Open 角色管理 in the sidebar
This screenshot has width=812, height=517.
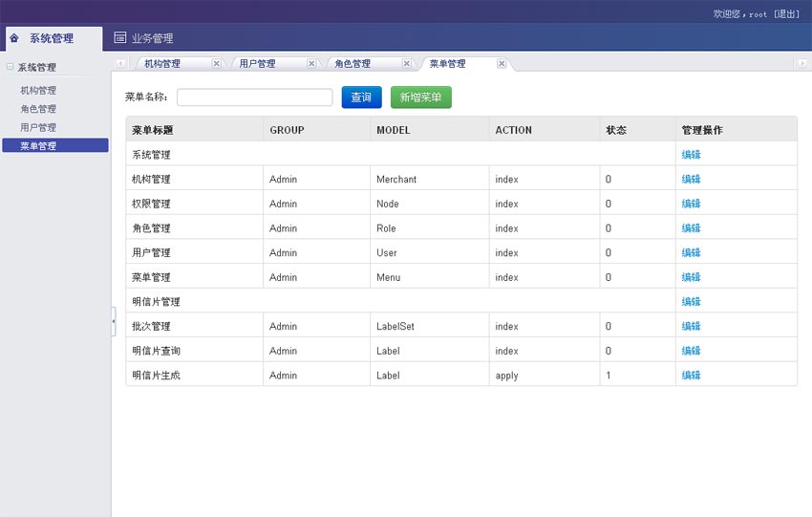coord(38,109)
